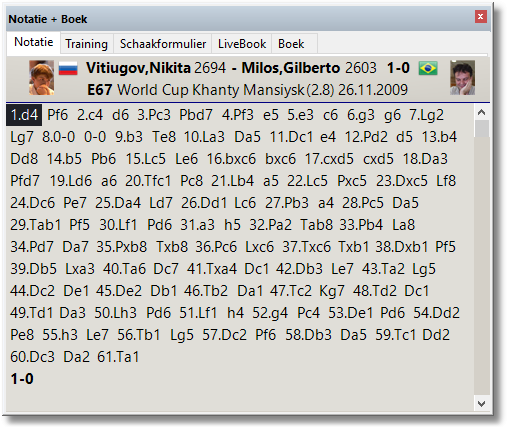This screenshot has height=430, width=508.
Task: Click Milos's rating 2603
Action: (361, 68)
